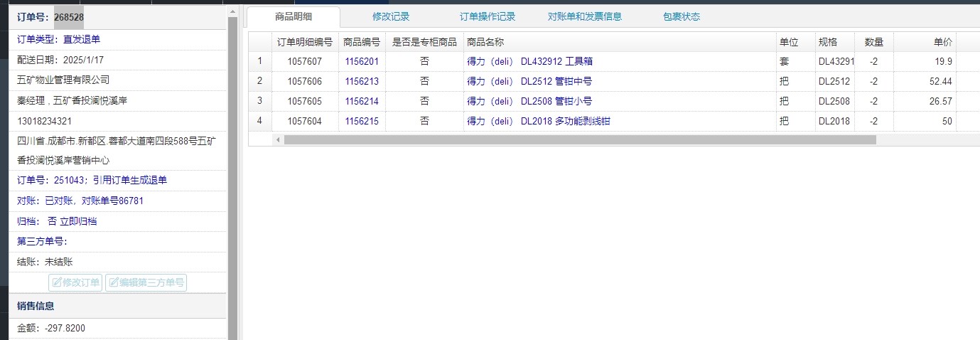
Task: Open product code 1156201 link
Action: tap(362, 62)
